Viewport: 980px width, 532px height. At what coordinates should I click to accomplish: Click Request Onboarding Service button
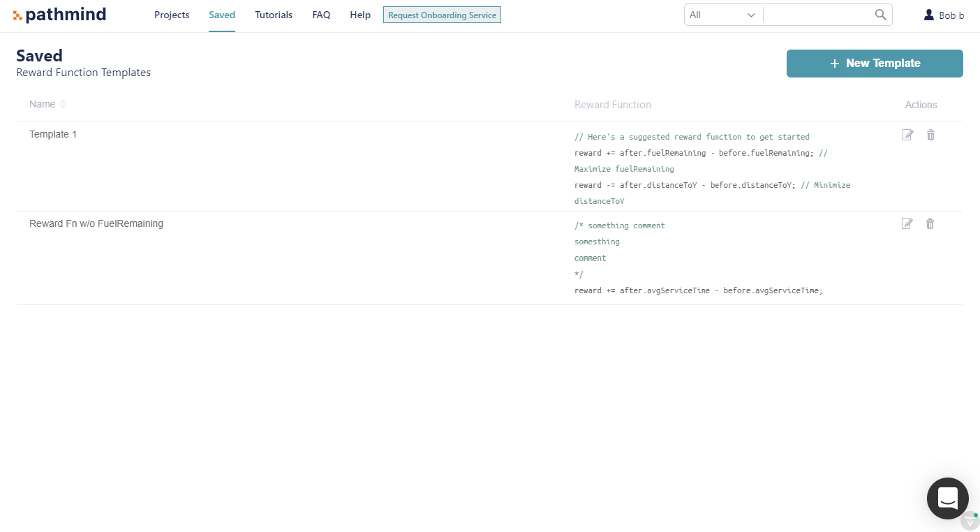(442, 15)
